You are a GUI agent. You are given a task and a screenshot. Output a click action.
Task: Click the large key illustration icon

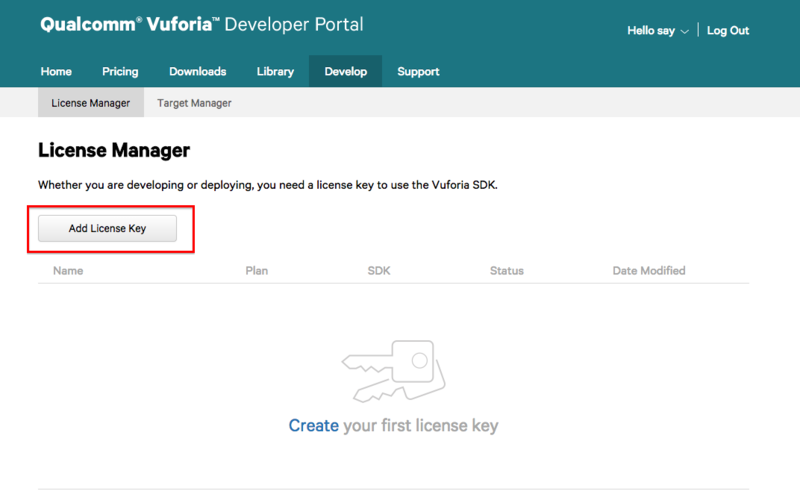[393, 371]
